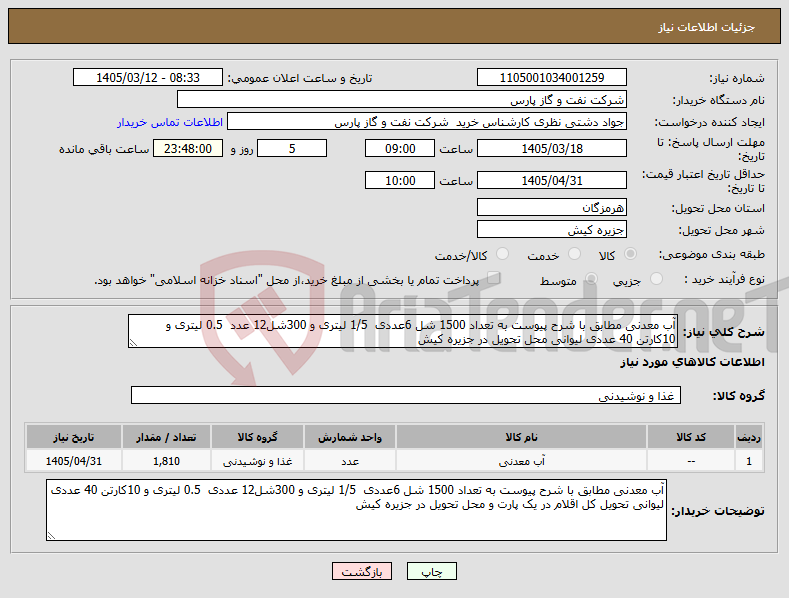
Task: Click the page title جزئیات اطلاعات نیاز
Action: [706, 27]
